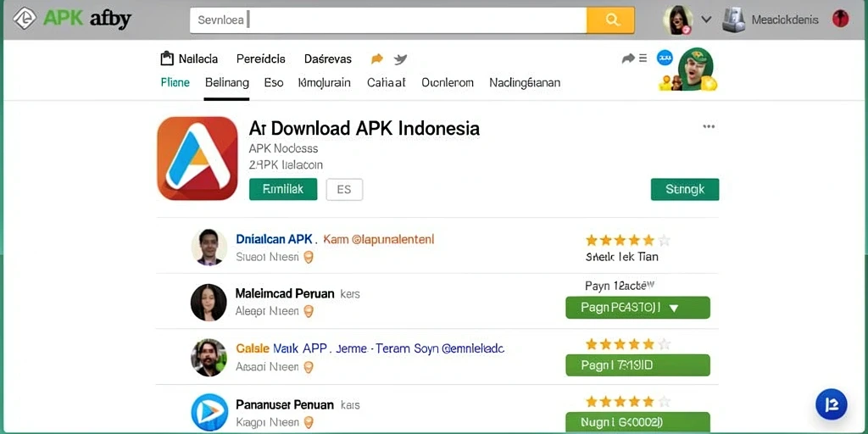Click the badge icon beside Stuaot Nteen
This screenshot has height=434, width=868.
309,258
